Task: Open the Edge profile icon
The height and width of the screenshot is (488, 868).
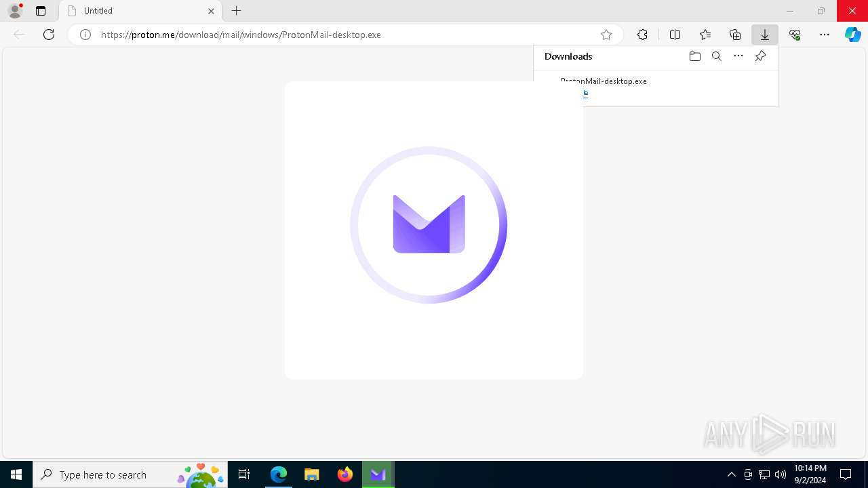Action: (x=15, y=11)
